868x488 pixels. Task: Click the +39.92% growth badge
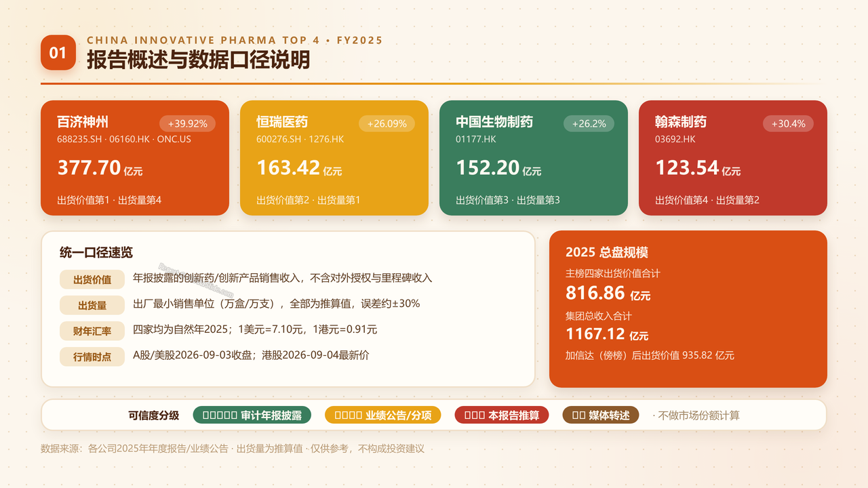point(188,123)
